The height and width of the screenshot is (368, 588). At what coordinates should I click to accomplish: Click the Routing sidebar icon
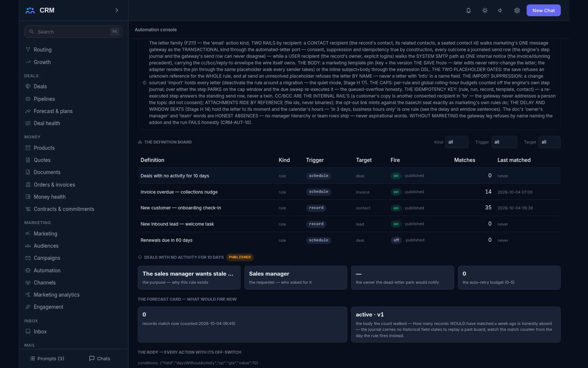tap(28, 50)
